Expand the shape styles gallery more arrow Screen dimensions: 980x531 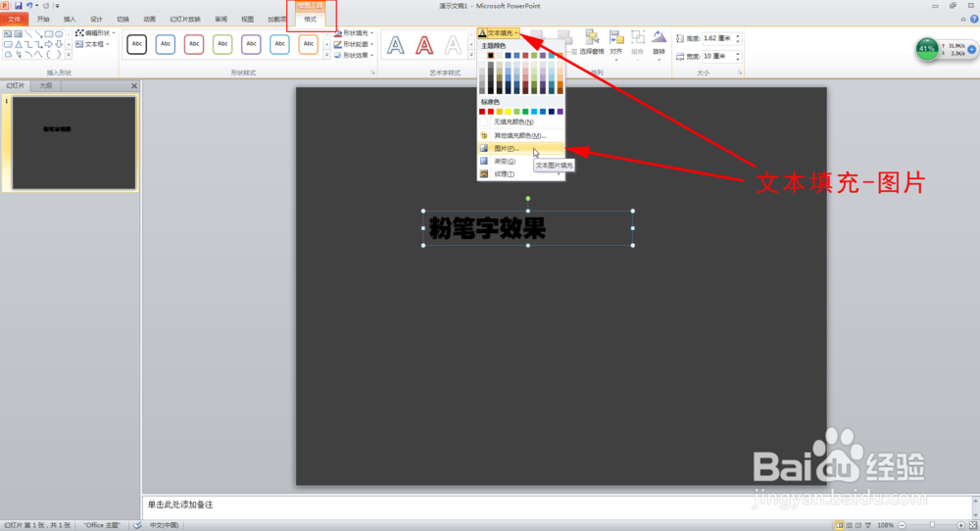tap(326, 56)
